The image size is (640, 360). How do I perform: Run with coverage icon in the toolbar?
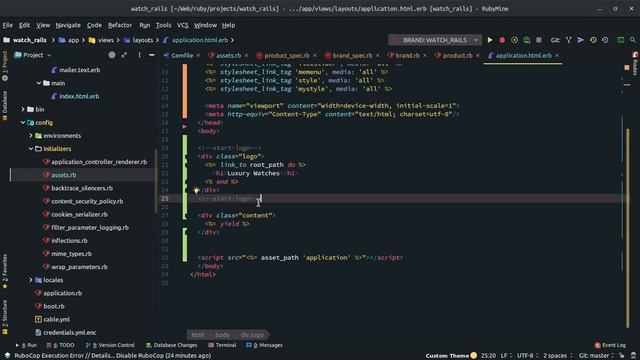pyautogui.click(x=514, y=40)
